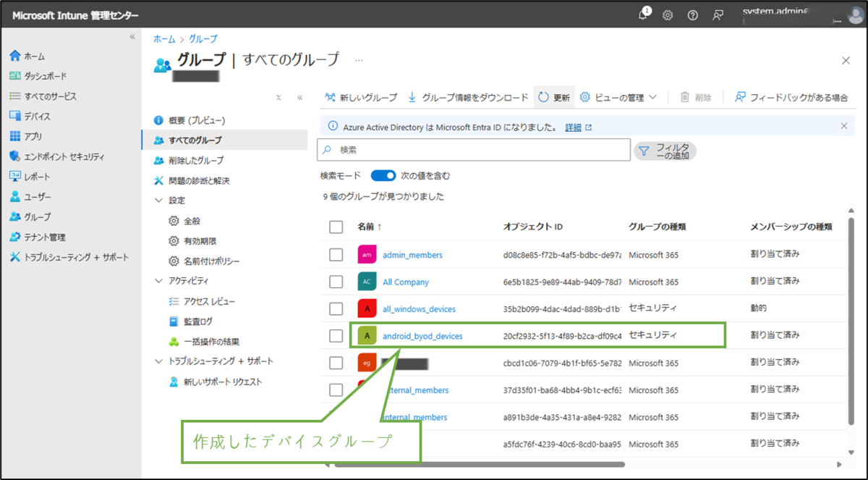Click the 更新 refresh button
The image size is (868, 480).
coord(554,97)
